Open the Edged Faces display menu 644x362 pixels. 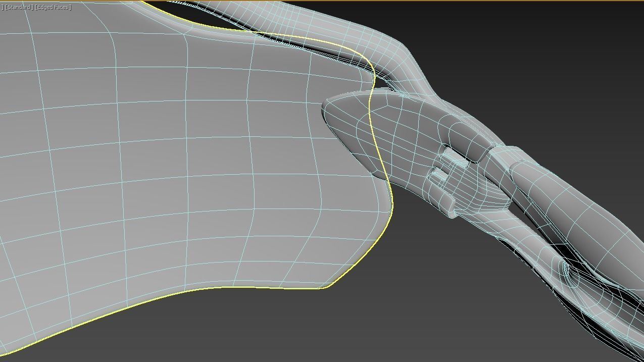click(53, 7)
